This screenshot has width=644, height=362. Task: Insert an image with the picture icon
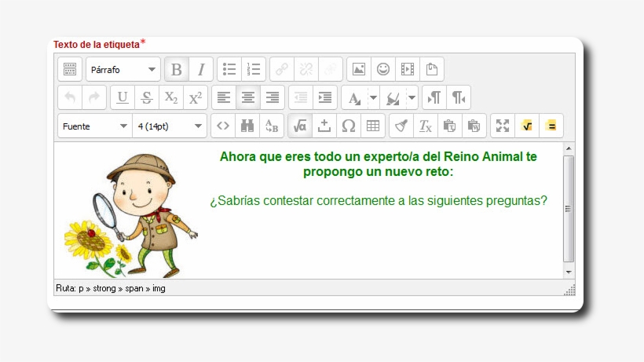[x=359, y=70]
